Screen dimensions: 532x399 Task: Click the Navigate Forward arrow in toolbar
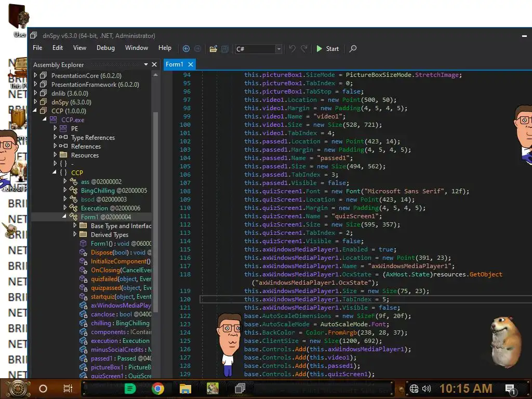pos(197,48)
